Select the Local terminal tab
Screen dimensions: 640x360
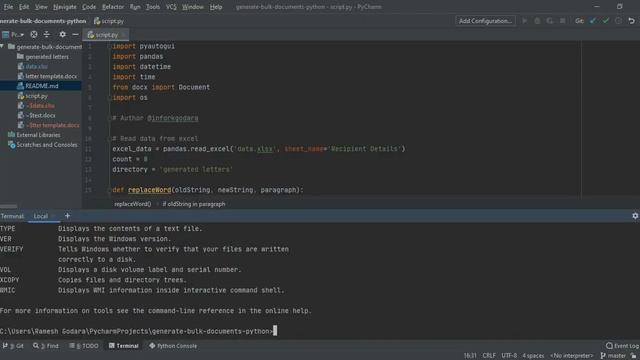(40, 216)
